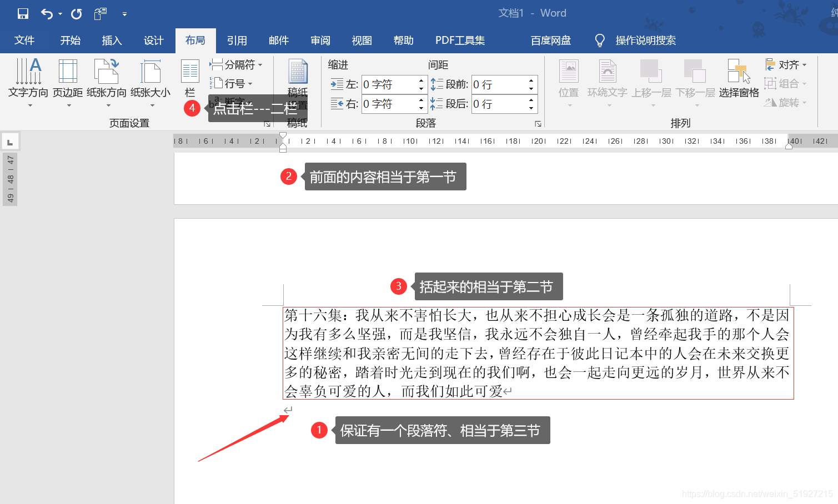Open the 旋转 rotate dropdown

click(786, 103)
